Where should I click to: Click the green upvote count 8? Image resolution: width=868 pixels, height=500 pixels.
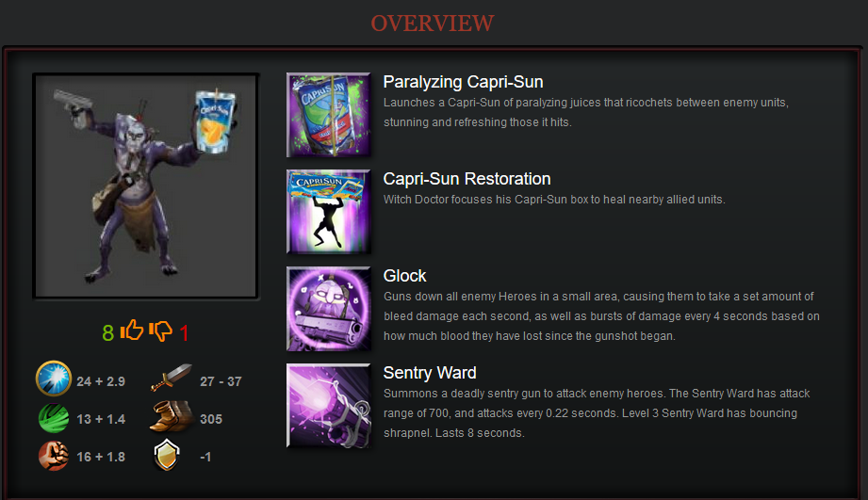point(108,333)
